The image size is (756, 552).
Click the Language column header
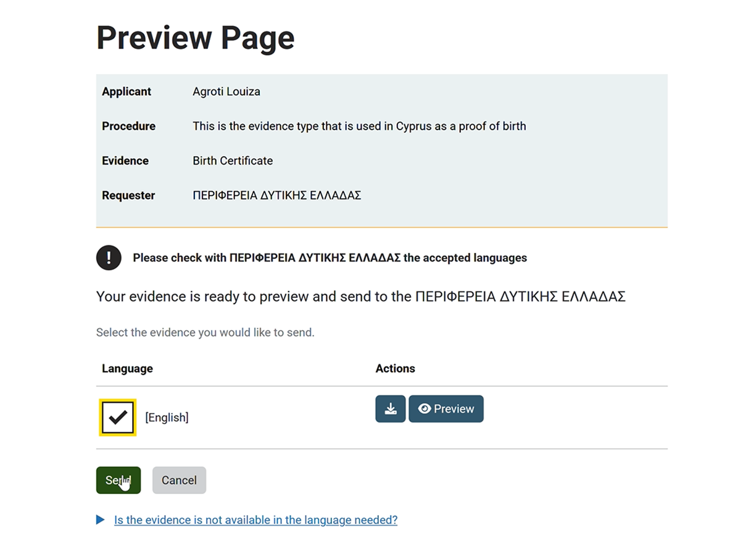click(x=127, y=368)
